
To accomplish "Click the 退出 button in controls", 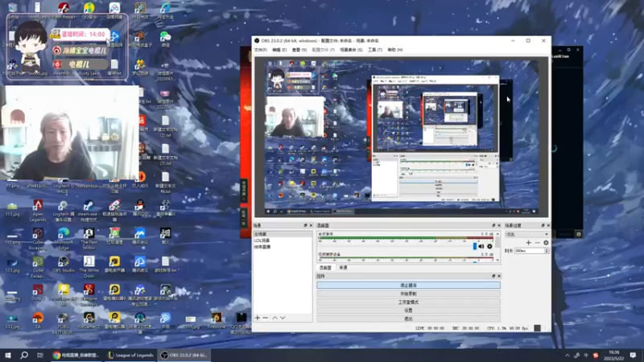I will [408, 318].
